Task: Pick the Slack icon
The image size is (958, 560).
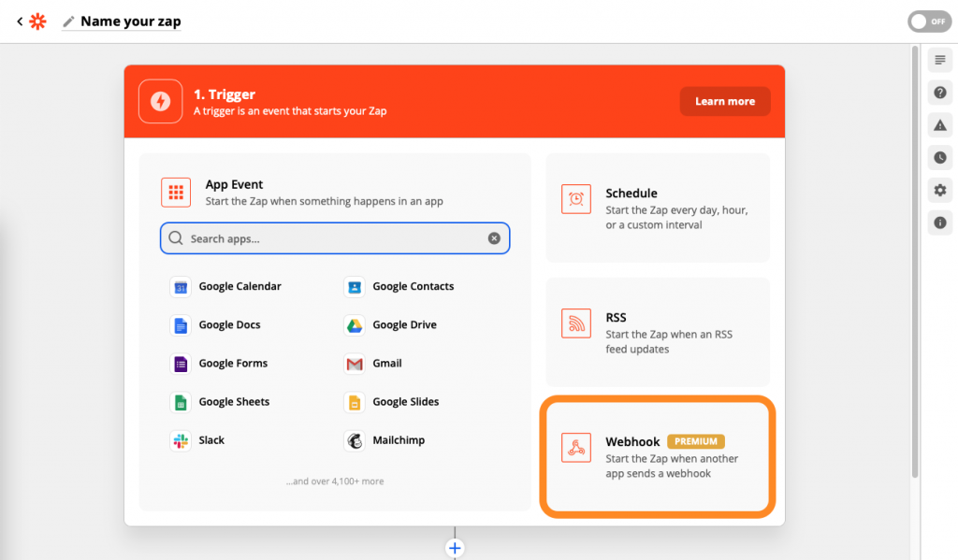Action: pos(181,441)
